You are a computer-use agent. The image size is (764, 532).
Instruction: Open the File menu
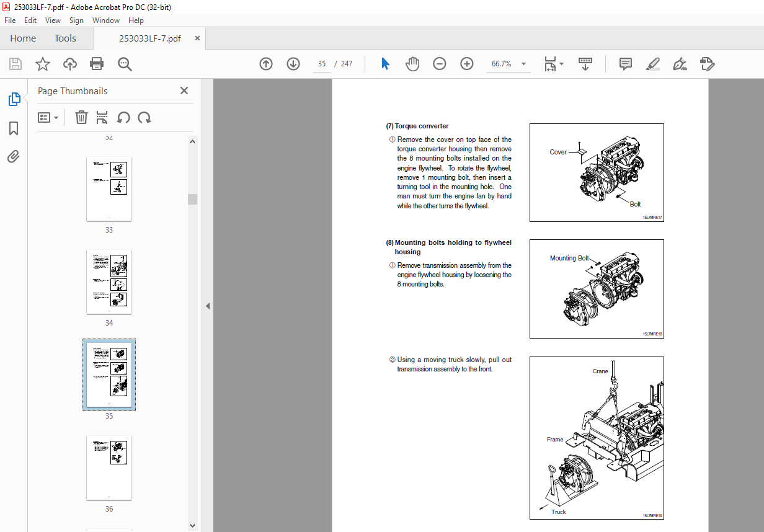pos(10,20)
